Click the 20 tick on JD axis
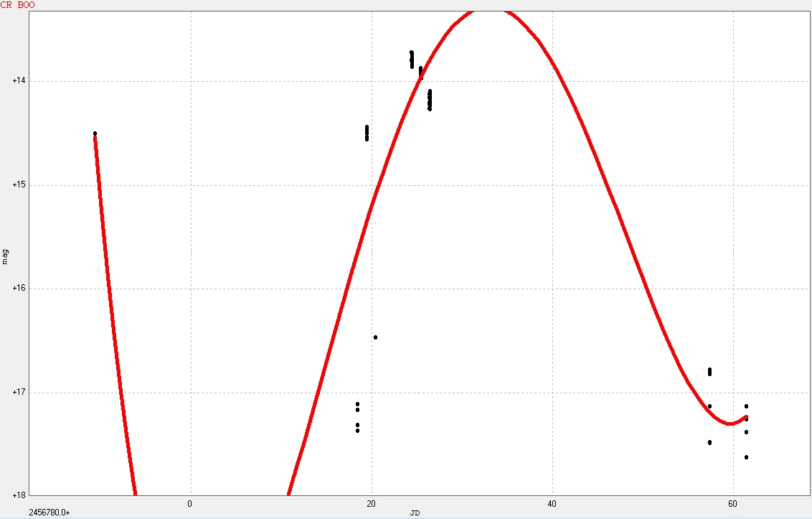The width and height of the screenshot is (812, 519). 372,504
